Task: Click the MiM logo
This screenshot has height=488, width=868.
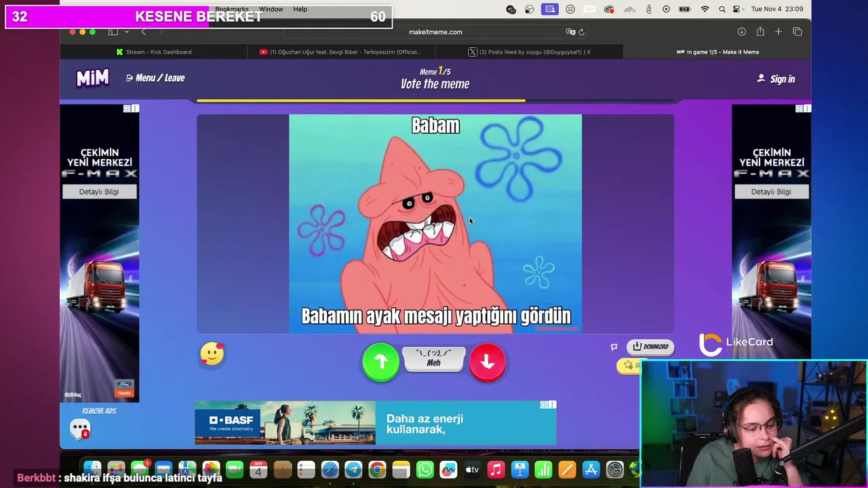Action: tap(93, 78)
